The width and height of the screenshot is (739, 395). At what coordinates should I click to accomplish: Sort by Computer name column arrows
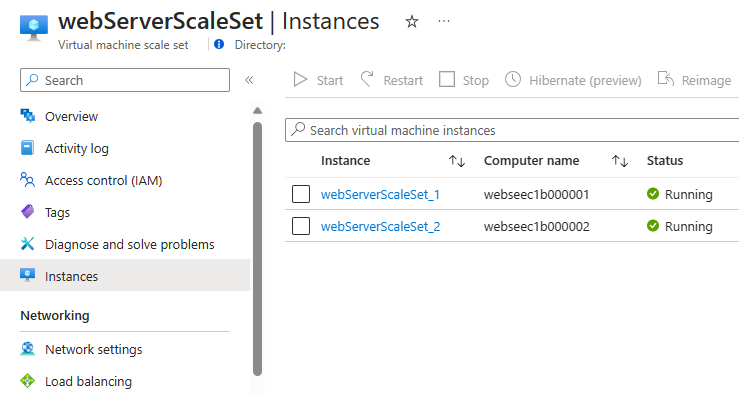[x=620, y=161]
